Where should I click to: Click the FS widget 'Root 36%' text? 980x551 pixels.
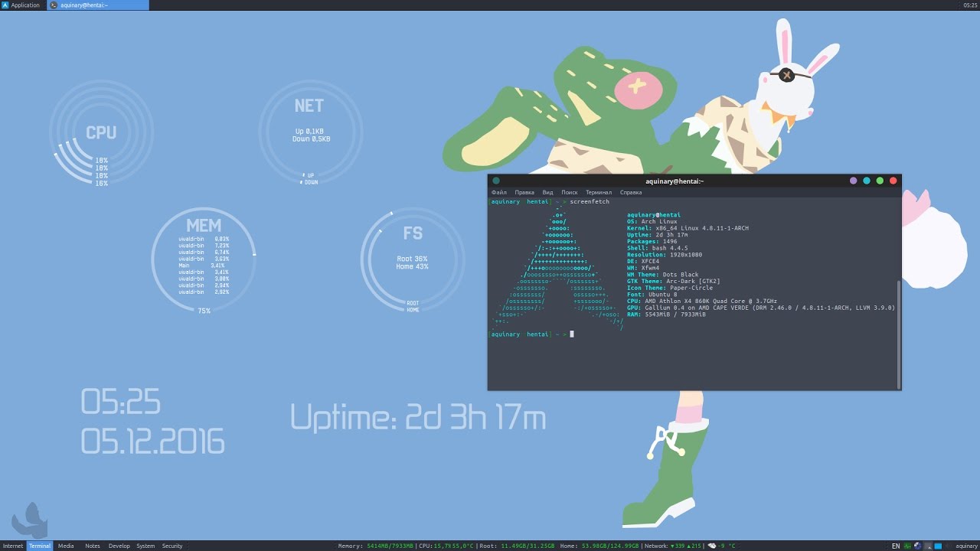412,259
